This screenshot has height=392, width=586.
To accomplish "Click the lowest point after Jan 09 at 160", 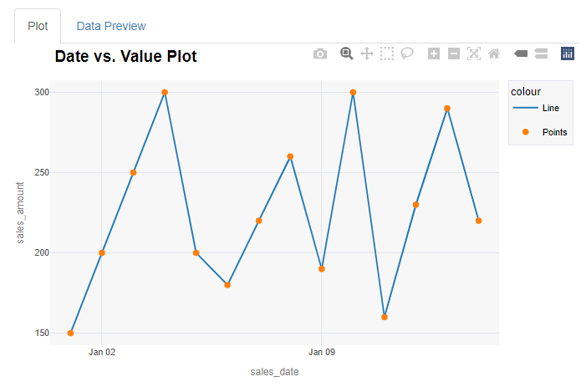I will pyautogui.click(x=385, y=317).
